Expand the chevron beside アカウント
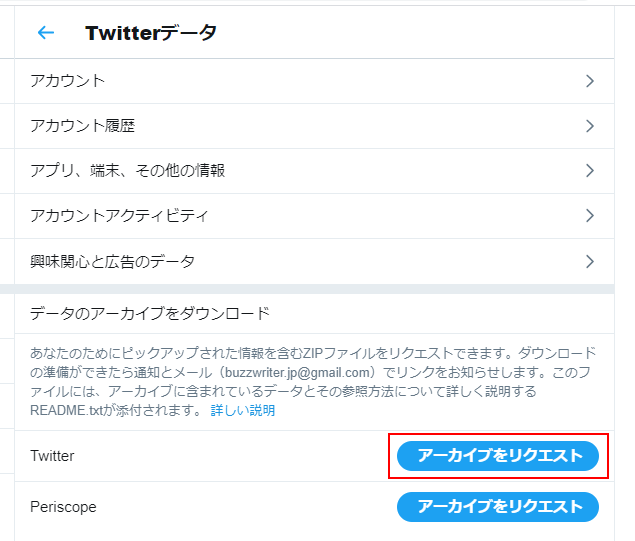 pos(590,81)
